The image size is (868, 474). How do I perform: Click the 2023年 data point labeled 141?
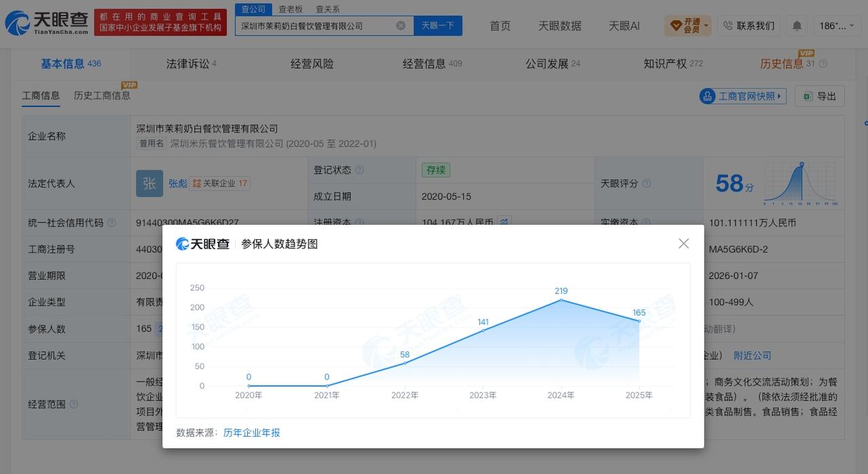click(x=483, y=330)
